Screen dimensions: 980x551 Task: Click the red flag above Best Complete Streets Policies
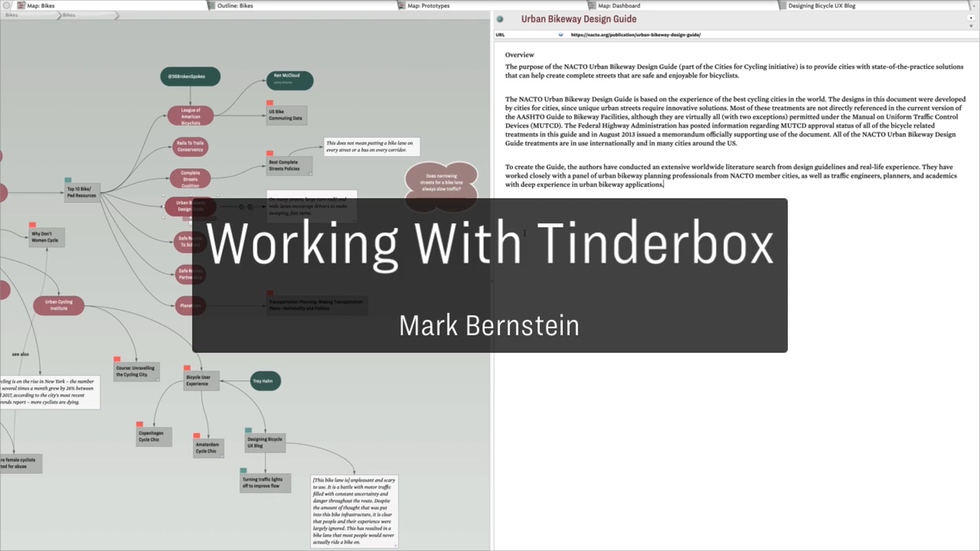click(x=270, y=153)
